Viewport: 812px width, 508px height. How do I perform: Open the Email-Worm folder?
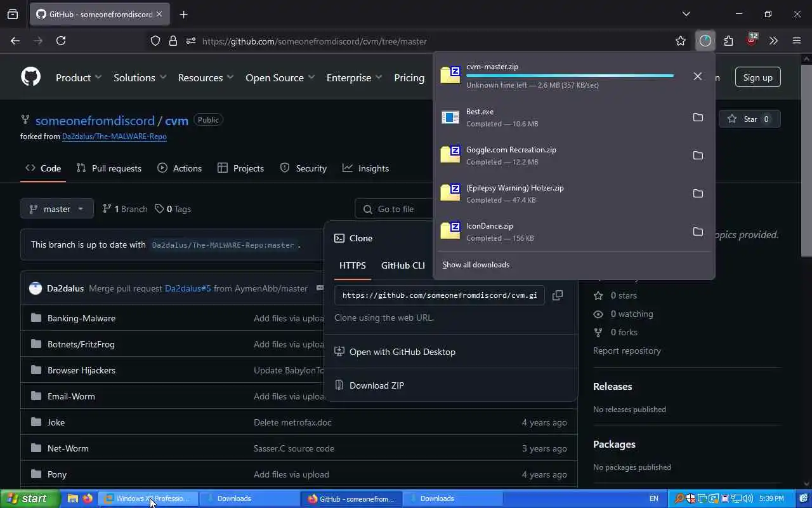(x=71, y=396)
